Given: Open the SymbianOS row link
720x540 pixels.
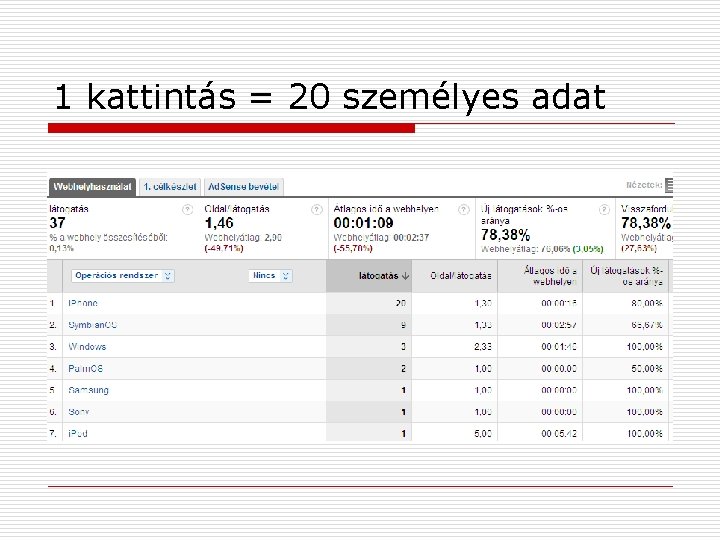Looking at the screenshot, I should [x=92, y=325].
